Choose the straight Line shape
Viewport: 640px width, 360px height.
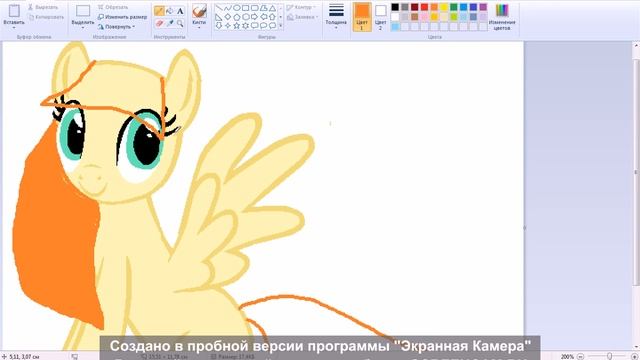click(219, 8)
